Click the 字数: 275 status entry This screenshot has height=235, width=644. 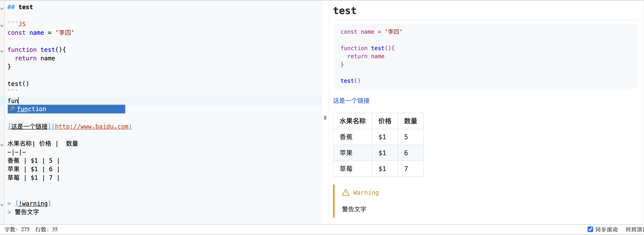click(17, 229)
